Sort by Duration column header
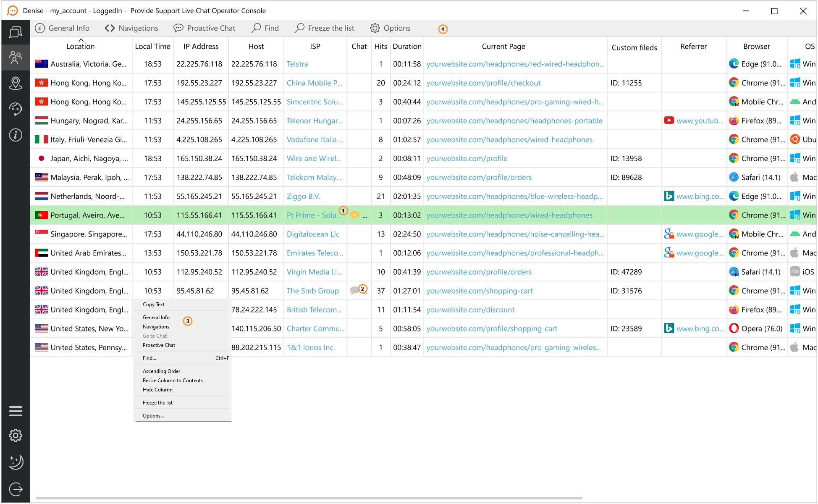Screen dimensions: 818x504 407,46
